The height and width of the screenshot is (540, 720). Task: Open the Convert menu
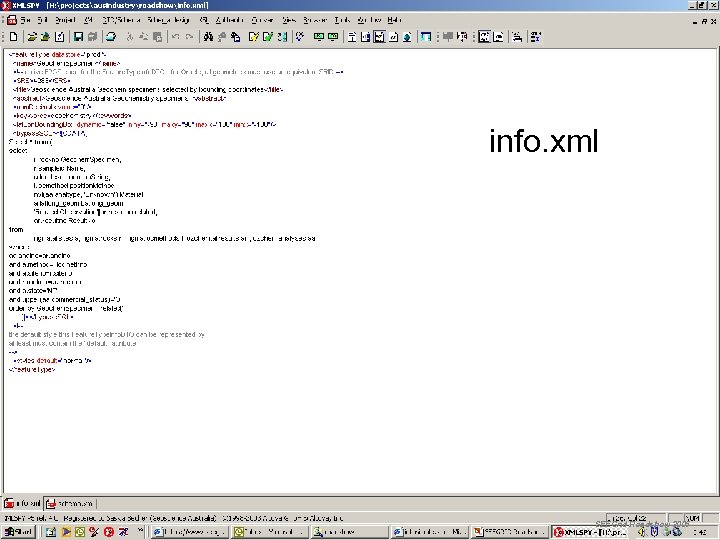tap(263, 20)
